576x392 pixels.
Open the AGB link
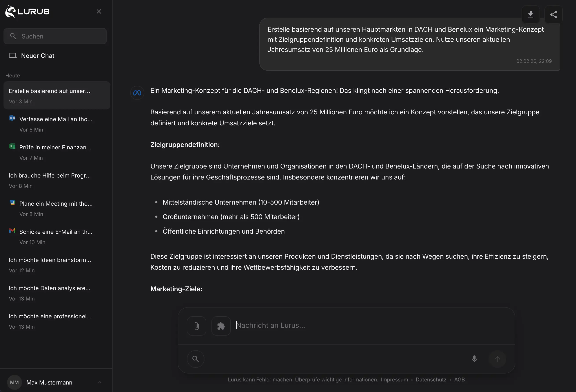click(459, 380)
